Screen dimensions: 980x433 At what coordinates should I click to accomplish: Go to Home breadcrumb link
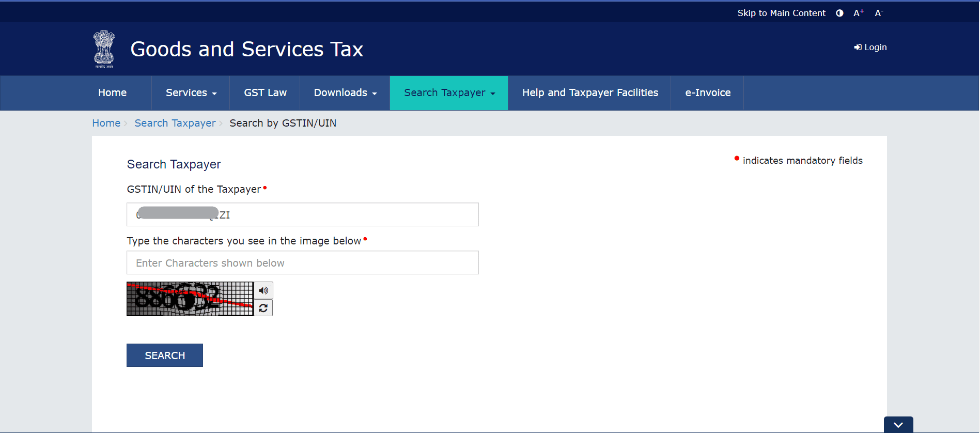pos(106,123)
